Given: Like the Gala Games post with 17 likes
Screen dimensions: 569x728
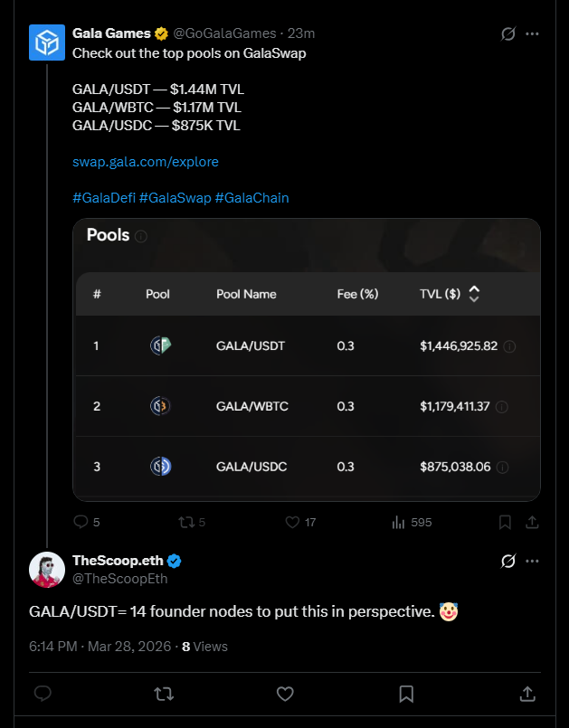Looking at the screenshot, I should [300, 523].
